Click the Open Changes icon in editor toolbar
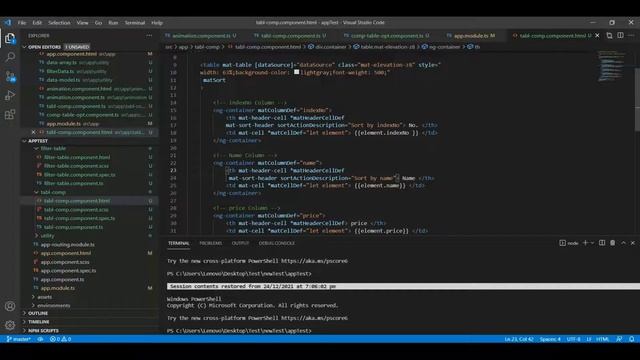Screen dimensions: 640x360 (609, 36)
